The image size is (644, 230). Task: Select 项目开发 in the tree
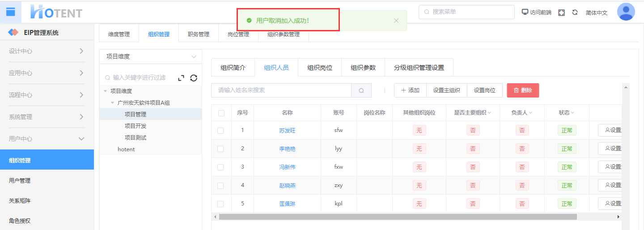136,126
